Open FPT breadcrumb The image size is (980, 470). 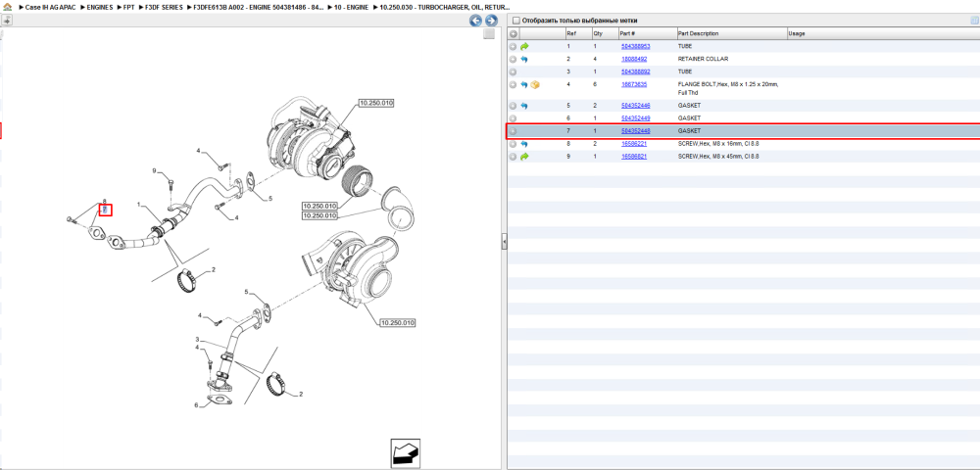128,6
